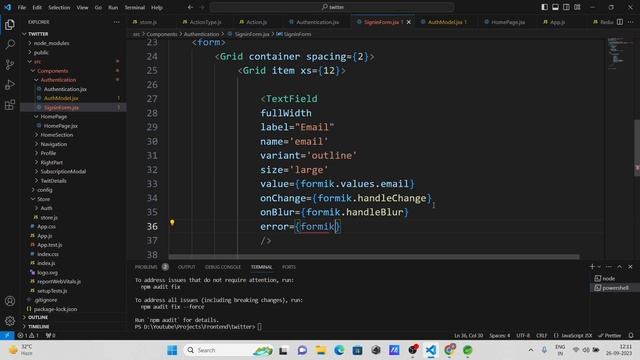This screenshot has width=640, height=360.
Task: Open notifications bell in status bar
Action: point(631,336)
